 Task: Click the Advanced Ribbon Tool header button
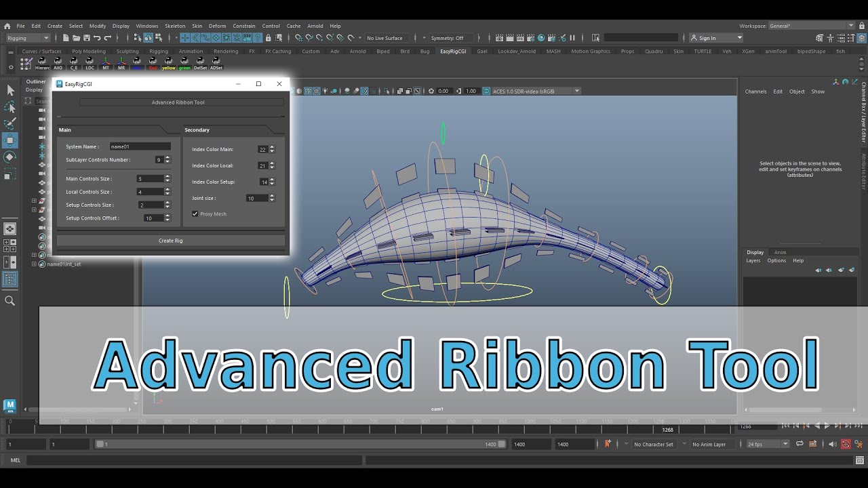point(181,102)
